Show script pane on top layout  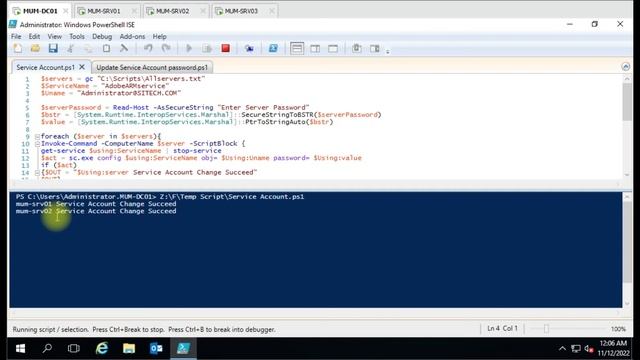pyautogui.click(x=297, y=48)
